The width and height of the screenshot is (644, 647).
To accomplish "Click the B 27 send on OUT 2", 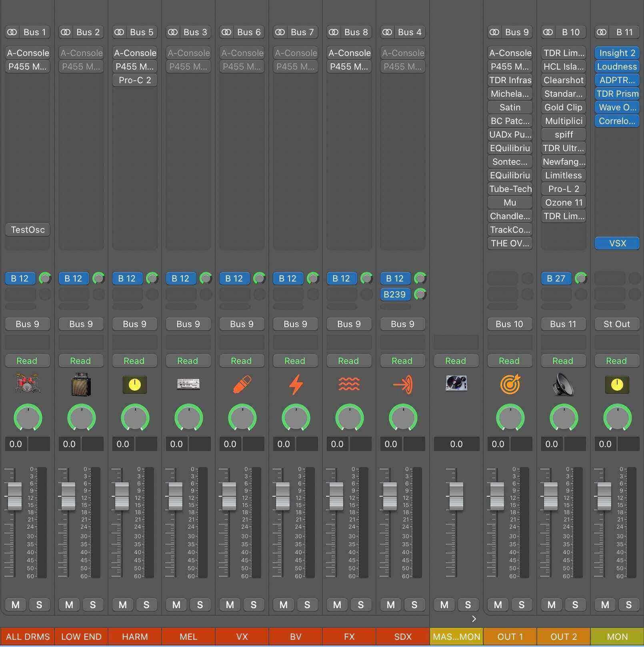I will pyautogui.click(x=556, y=278).
